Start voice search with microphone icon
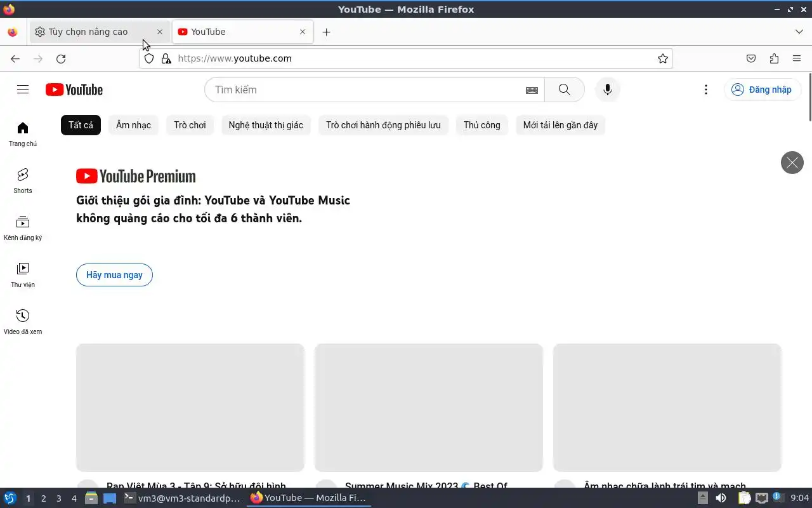Image resolution: width=812 pixels, height=508 pixels. click(x=607, y=90)
